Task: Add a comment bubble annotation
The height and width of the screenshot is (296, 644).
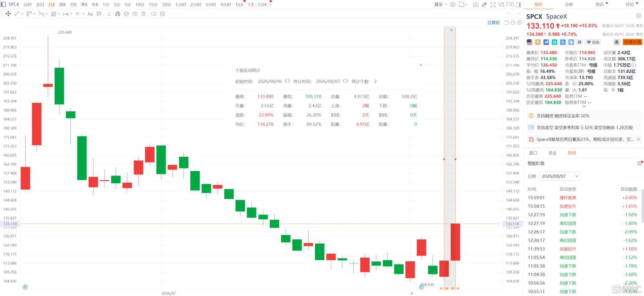Action: [99, 14]
